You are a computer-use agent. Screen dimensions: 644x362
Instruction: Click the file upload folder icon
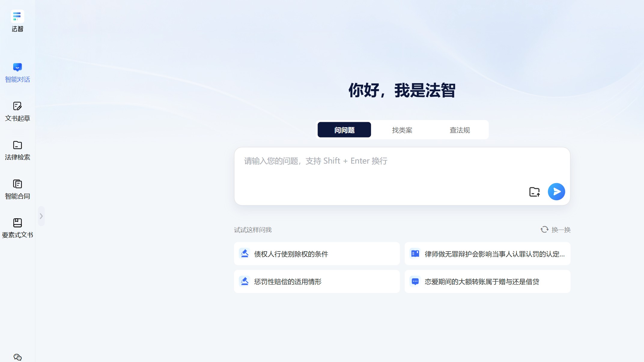pyautogui.click(x=534, y=192)
